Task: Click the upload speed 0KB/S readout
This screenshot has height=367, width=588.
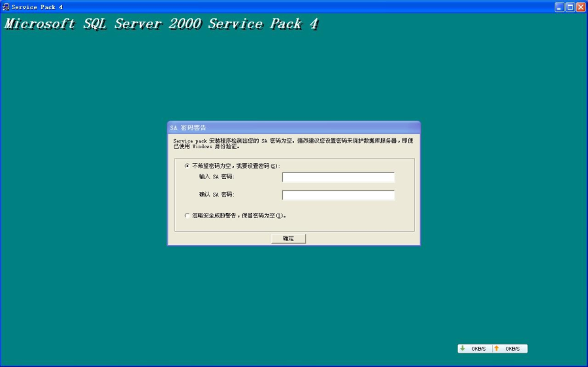Action: click(512, 349)
